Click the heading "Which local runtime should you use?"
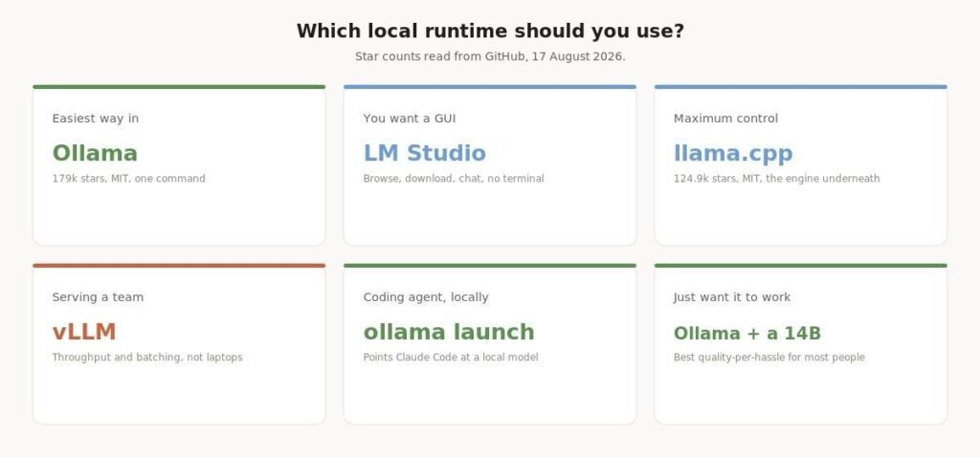980x457 pixels. pos(490,31)
